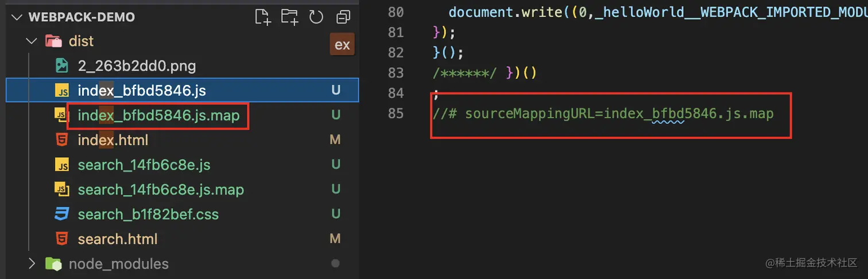This screenshot has width=868, height=279.
Task: Click the U status badge of index_bfbd5846.js
Action: (x=336, y=90)
